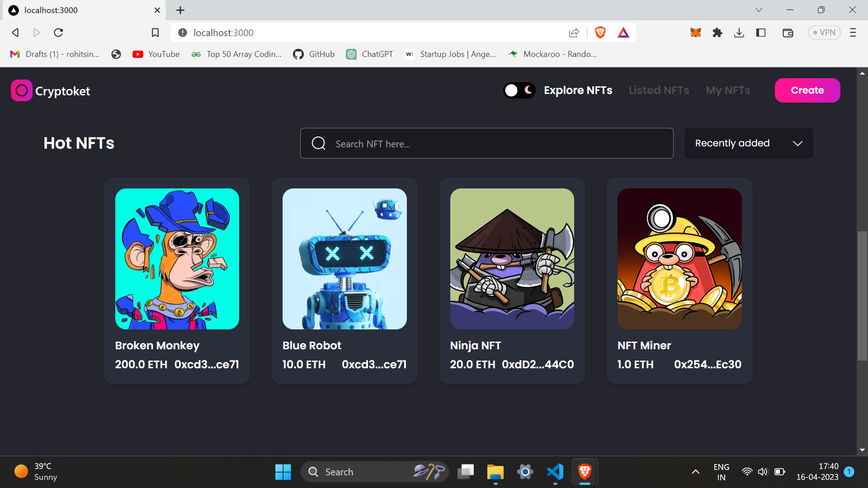
Task: Open the Explore NFTs page
Action: tap(578, 90)
